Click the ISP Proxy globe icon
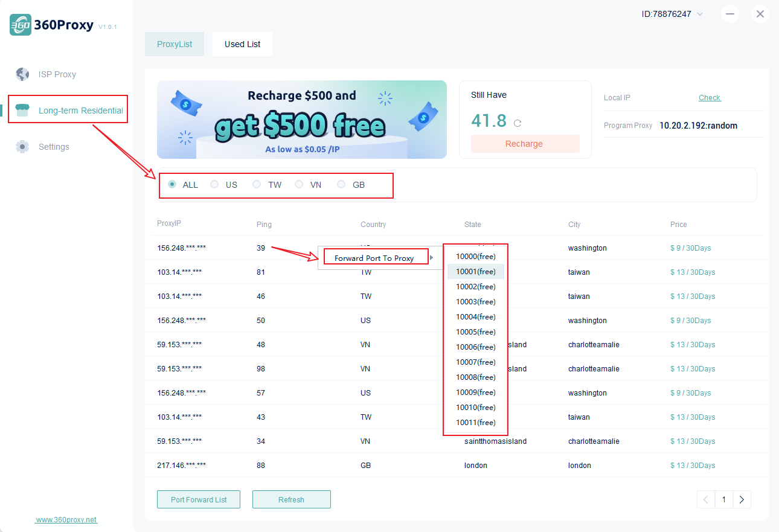 (x=22, y=74)
